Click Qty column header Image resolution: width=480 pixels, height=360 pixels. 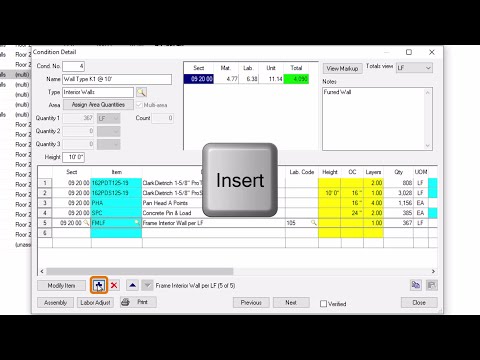[x=398, y=172]
